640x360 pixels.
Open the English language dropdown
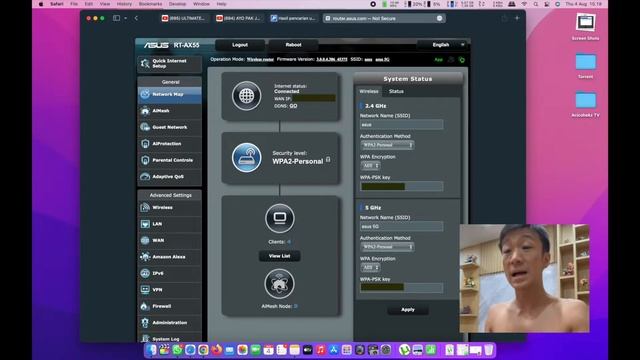tap(444, 45)
